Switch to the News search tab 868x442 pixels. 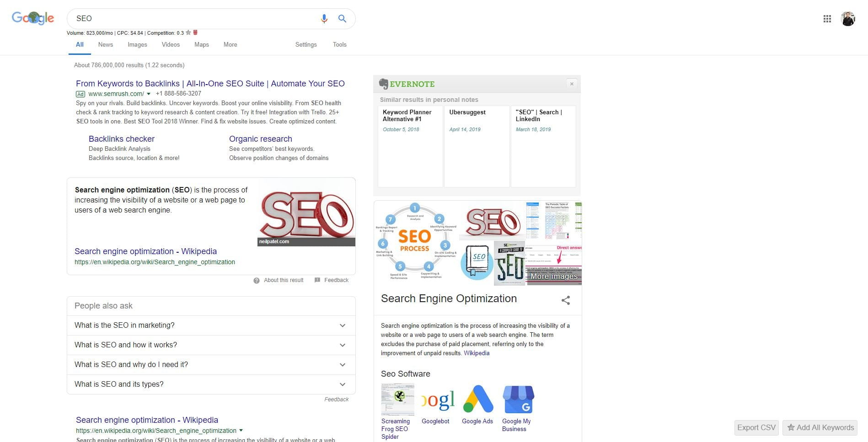(x=105, y=44)
